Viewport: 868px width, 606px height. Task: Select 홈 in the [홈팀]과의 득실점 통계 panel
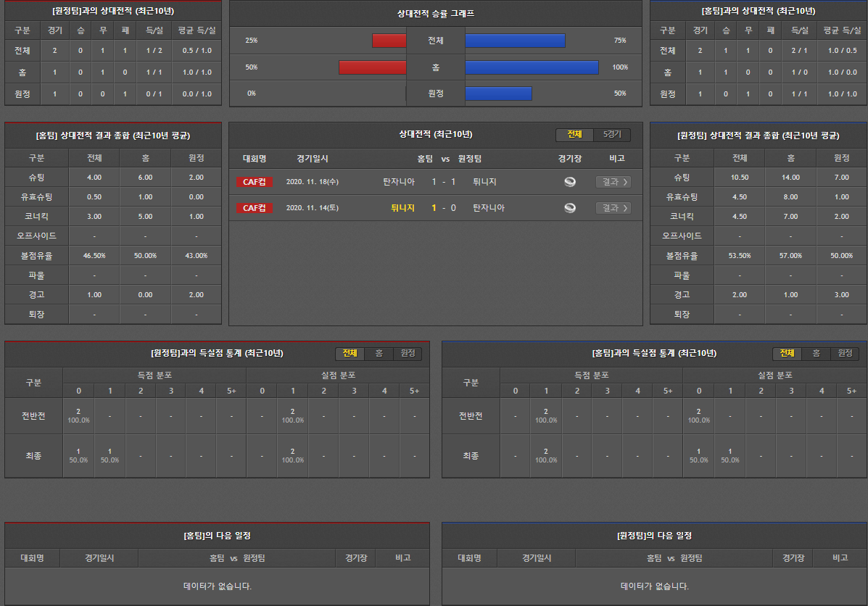coord(816,353)
